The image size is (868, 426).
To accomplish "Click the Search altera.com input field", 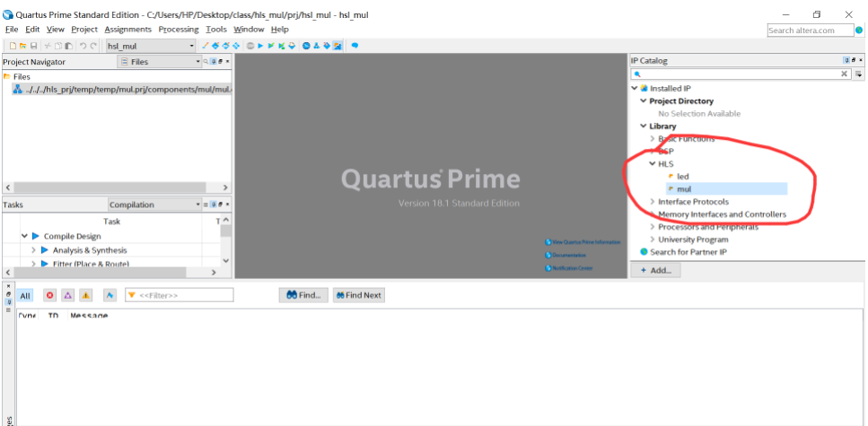I will pos(811,30).
